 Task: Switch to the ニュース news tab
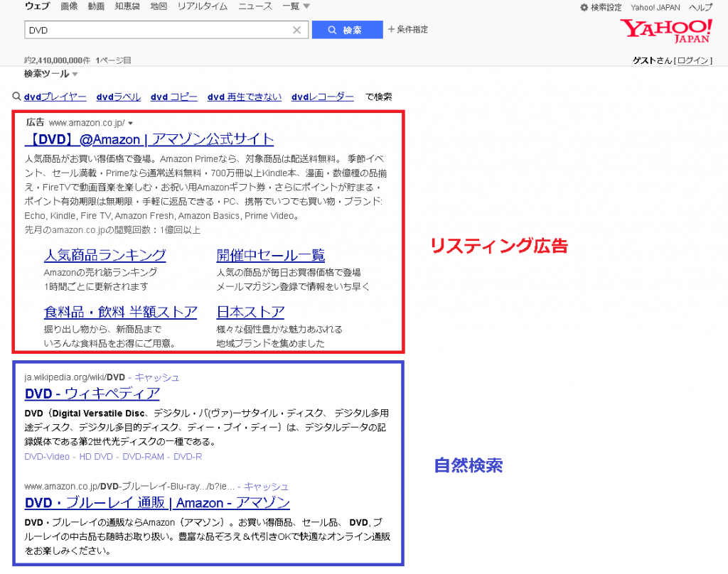[255, 6]
